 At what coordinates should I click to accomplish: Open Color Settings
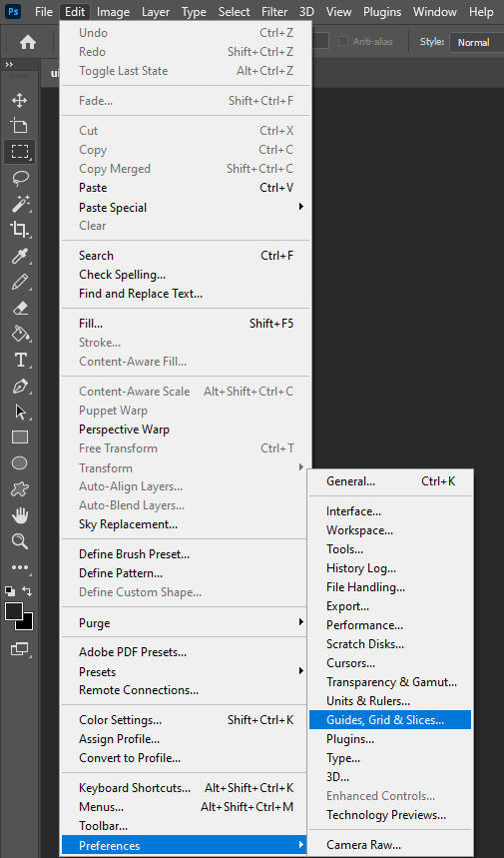tap(186, 720)
